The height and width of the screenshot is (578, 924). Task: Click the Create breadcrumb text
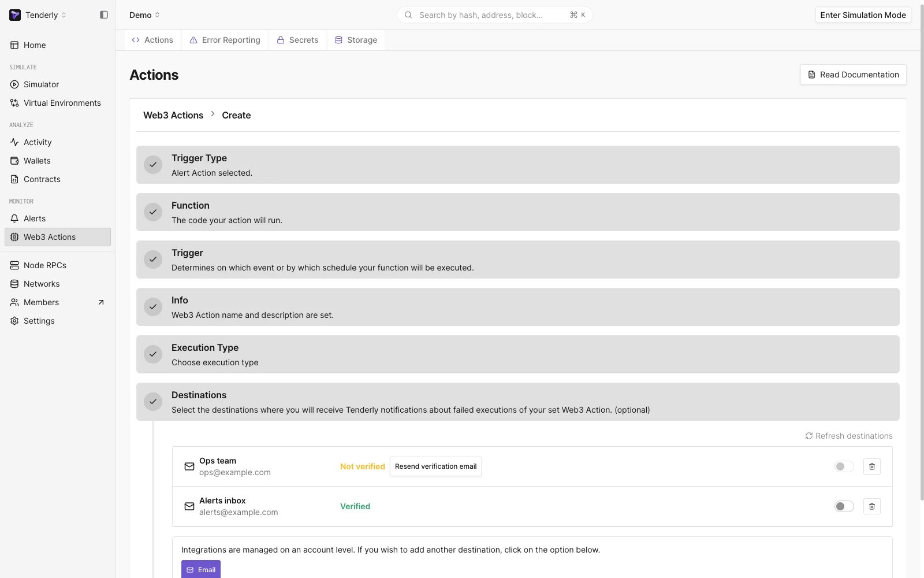click(236, 115)
